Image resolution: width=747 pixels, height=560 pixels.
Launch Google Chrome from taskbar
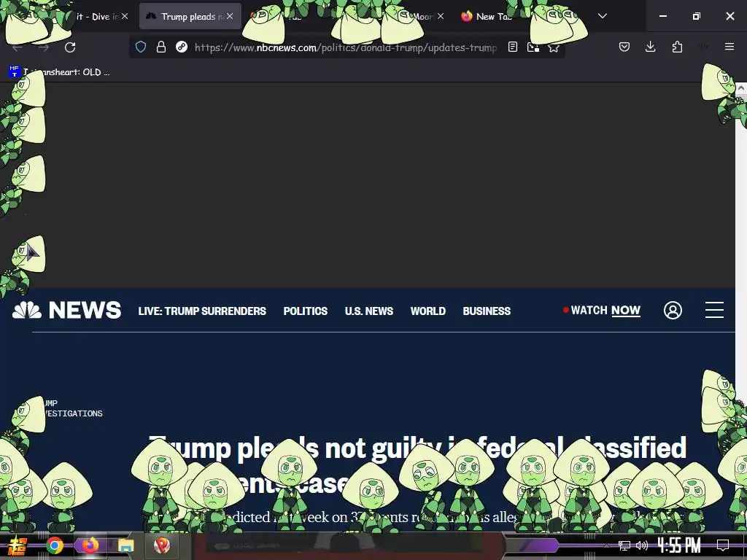tap(55, 545)
